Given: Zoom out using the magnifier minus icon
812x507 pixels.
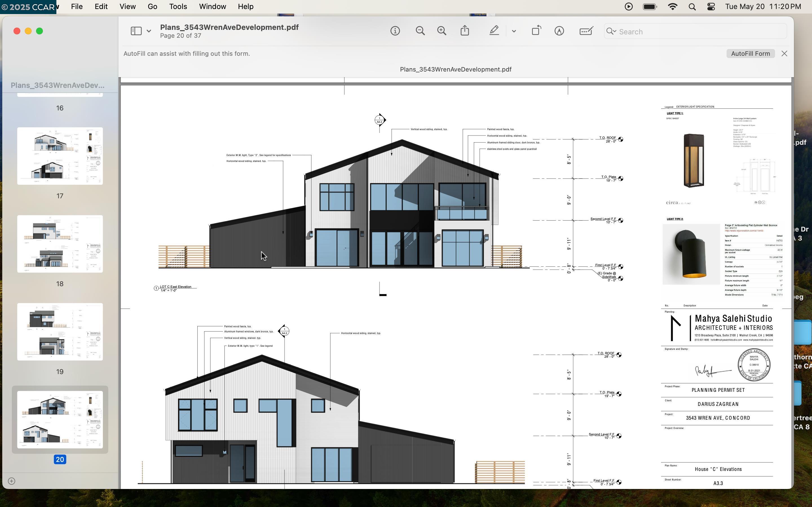Looking at the screenshot, I should 420,31.
